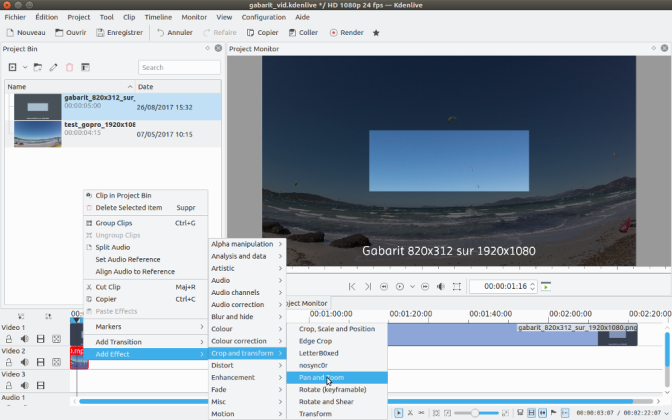The image size is (672, 420).
Task: Open a project with the Ouvrir button
Action: click(x=71, y=33)
